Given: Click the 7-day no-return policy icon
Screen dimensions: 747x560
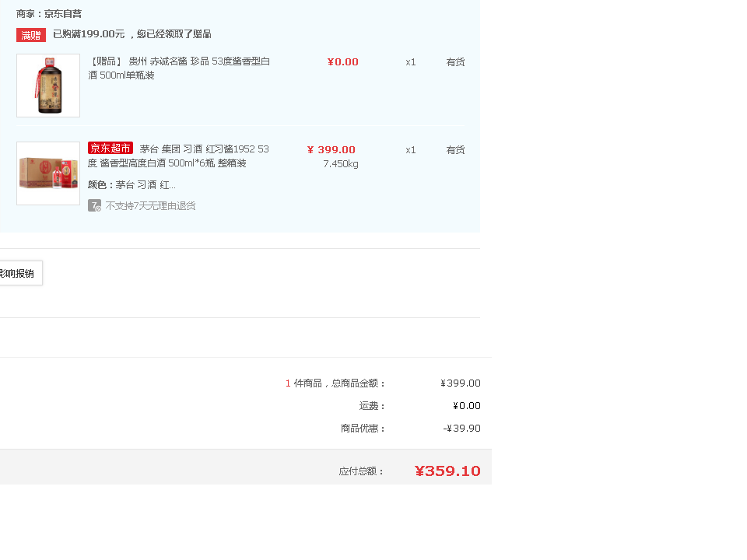Looking at the screenshot, I should (94, 205).
